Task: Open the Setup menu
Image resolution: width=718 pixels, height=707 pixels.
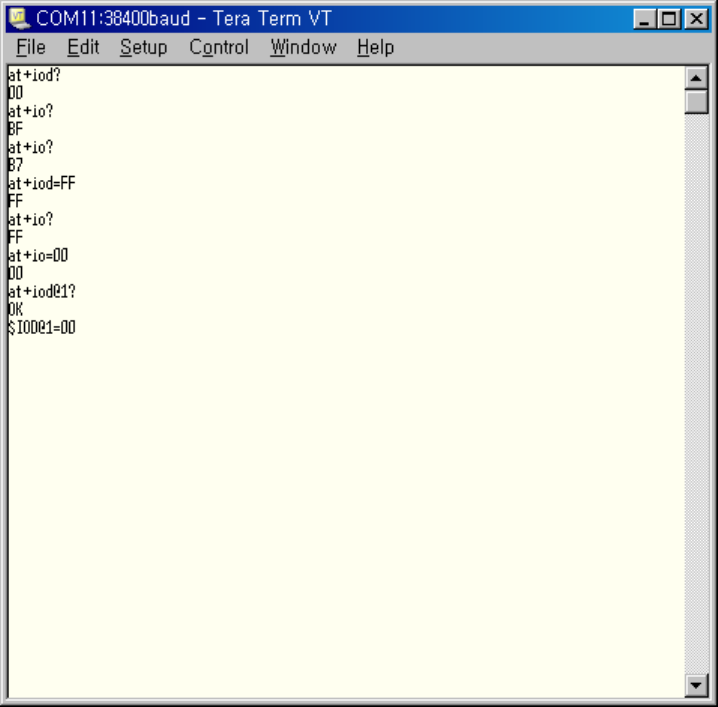Action: point(143,48)
